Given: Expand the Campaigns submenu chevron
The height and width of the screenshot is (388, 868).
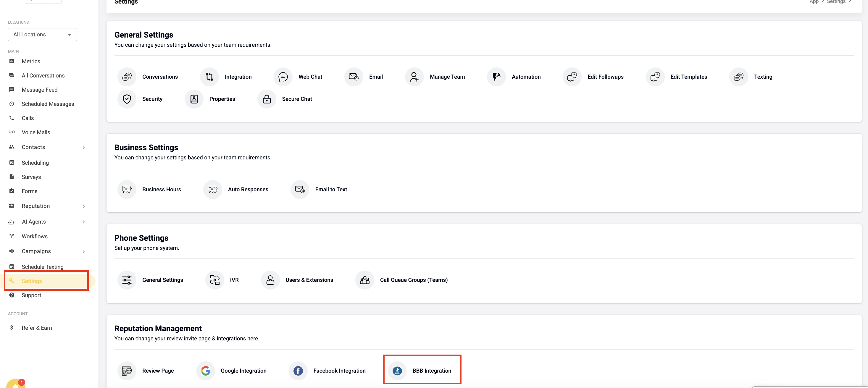Looking at the screenshot, I should click(x=83, y=252).
